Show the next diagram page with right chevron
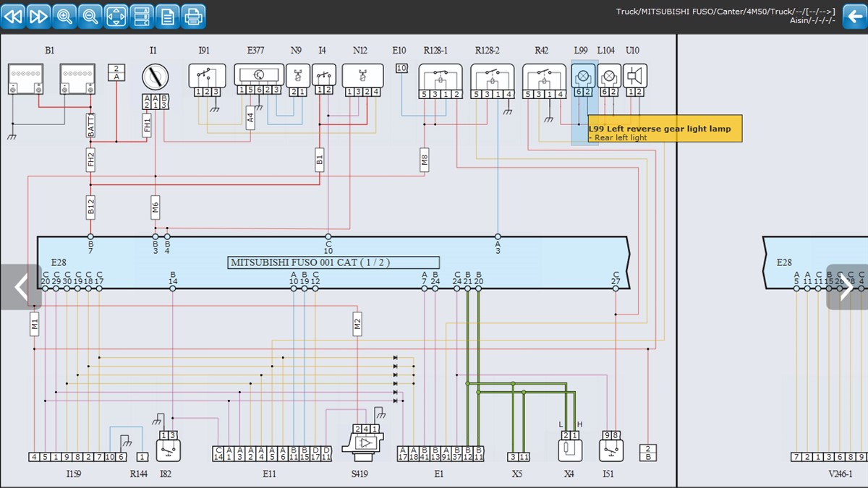 point(847,286)
